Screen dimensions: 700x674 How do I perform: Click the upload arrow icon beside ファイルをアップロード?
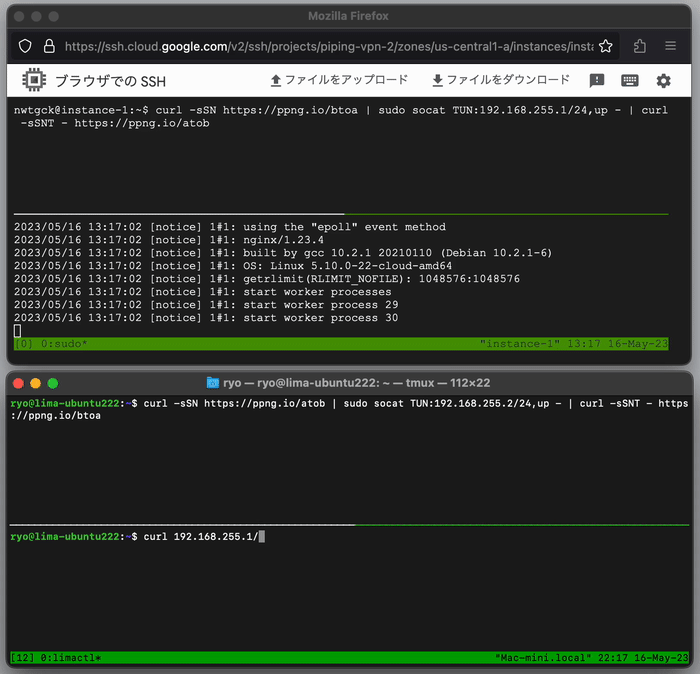276,81
